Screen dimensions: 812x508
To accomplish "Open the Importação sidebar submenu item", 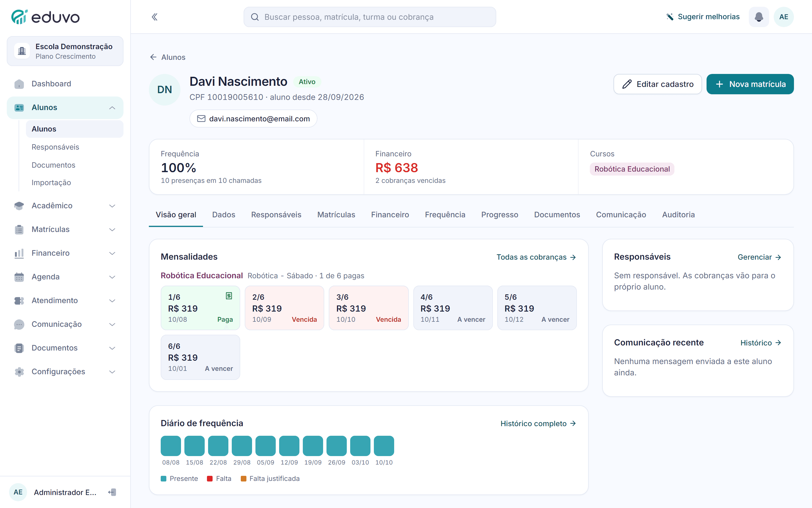I will tap(74, 182).
